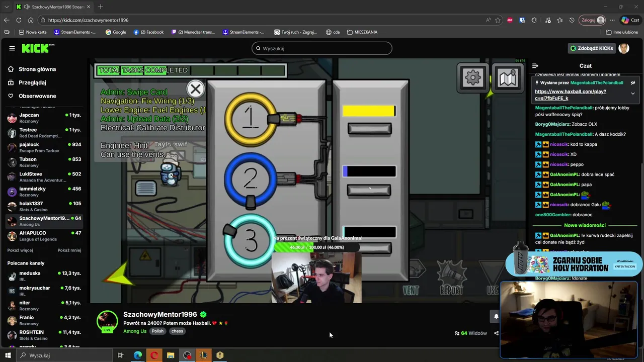644x362 pixels.
Task: Click one800Gambler username in chat
Action: coord(552,215)
